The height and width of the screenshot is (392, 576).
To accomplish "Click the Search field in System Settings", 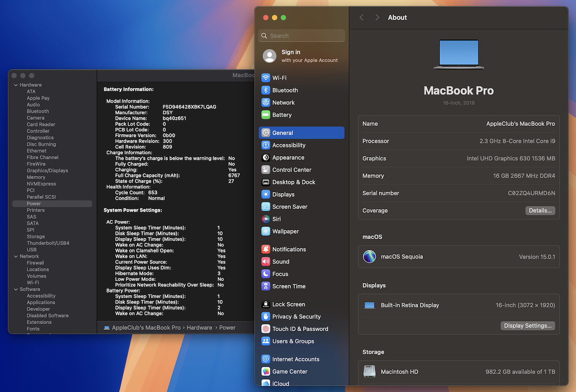I will click(301, 36).
